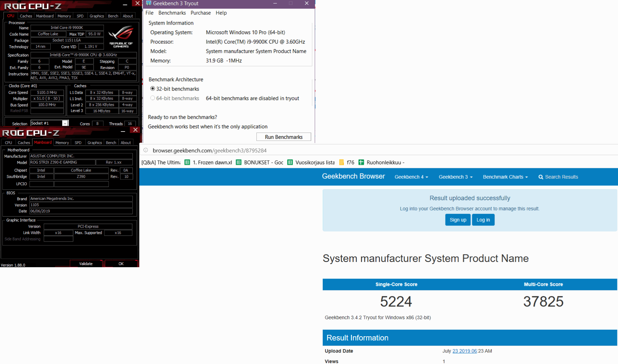Close the upper ROG CPU-Z window

137,3
